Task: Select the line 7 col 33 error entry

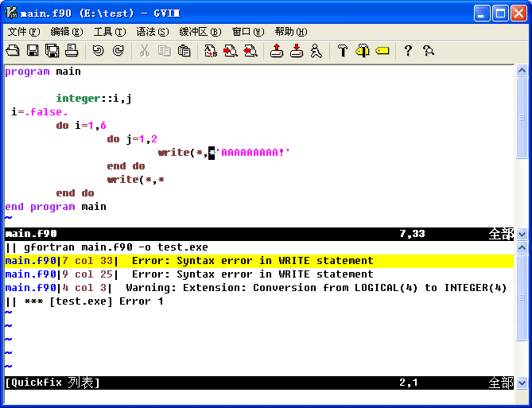Action: (x=259, y=261)
